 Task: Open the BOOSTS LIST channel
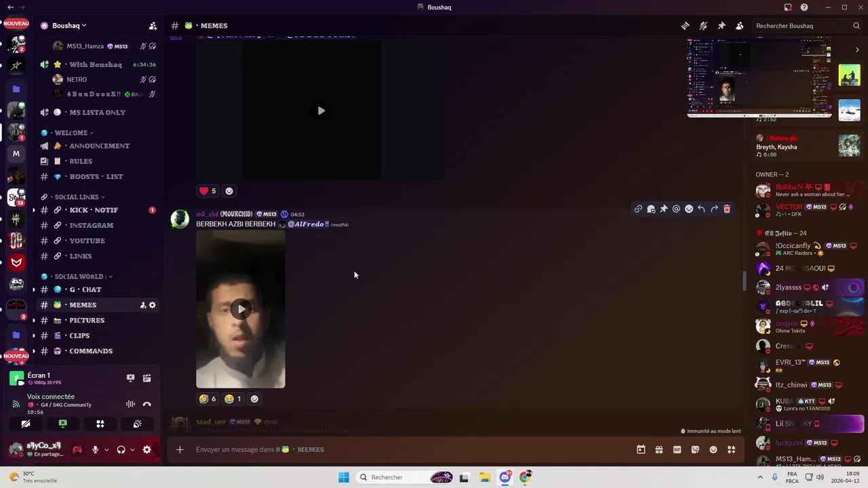tap(98, 177)
